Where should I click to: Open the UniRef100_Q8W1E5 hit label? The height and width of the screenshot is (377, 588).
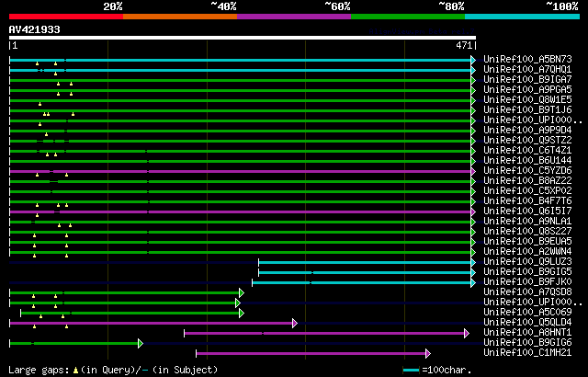[527, 100]
